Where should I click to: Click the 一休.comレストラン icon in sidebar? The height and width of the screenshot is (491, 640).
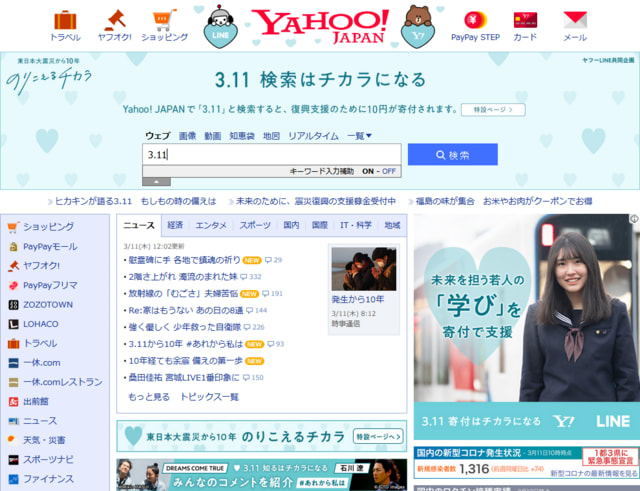click(13, 382)
